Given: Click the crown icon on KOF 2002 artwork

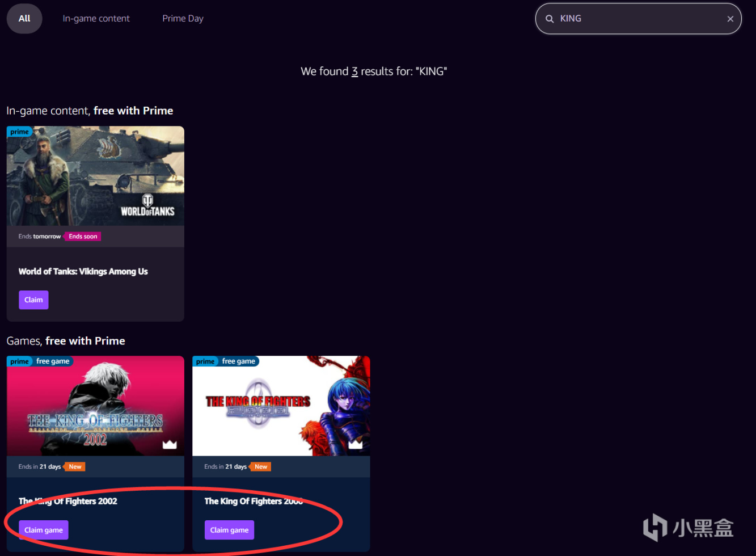Looking at the screenshot, I should pos(170,444).
